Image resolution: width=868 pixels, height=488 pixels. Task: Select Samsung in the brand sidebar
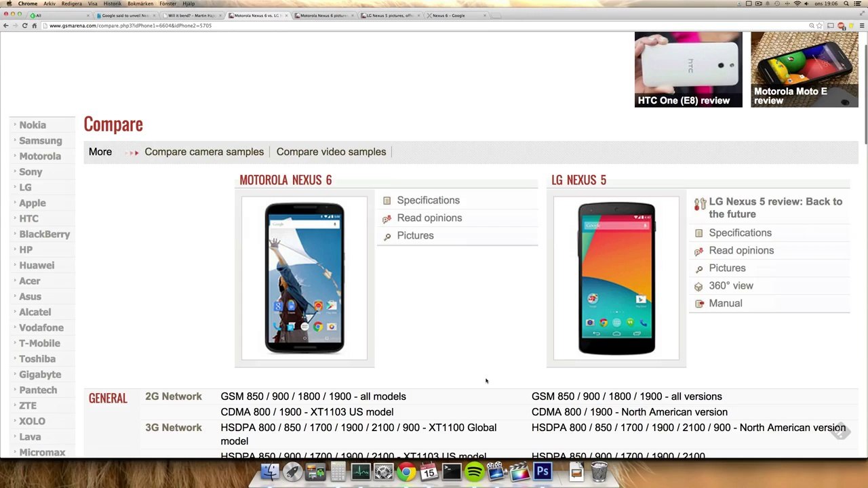(x=41, y=141)
